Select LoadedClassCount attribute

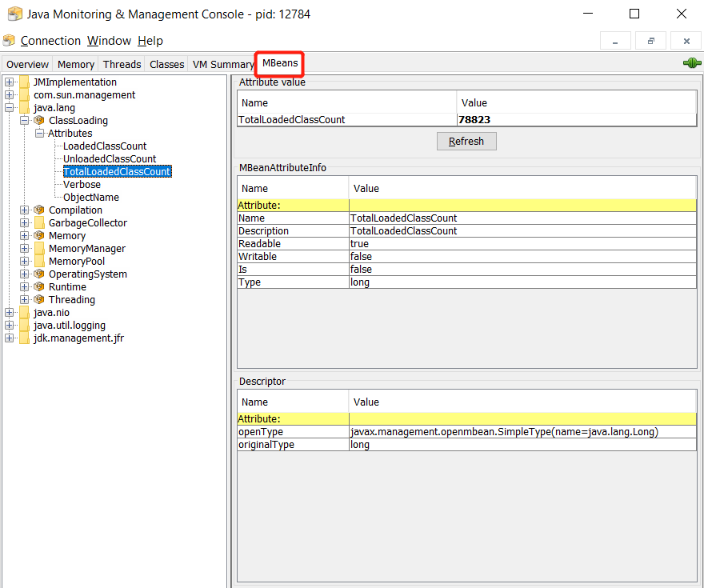pos(105,146)
